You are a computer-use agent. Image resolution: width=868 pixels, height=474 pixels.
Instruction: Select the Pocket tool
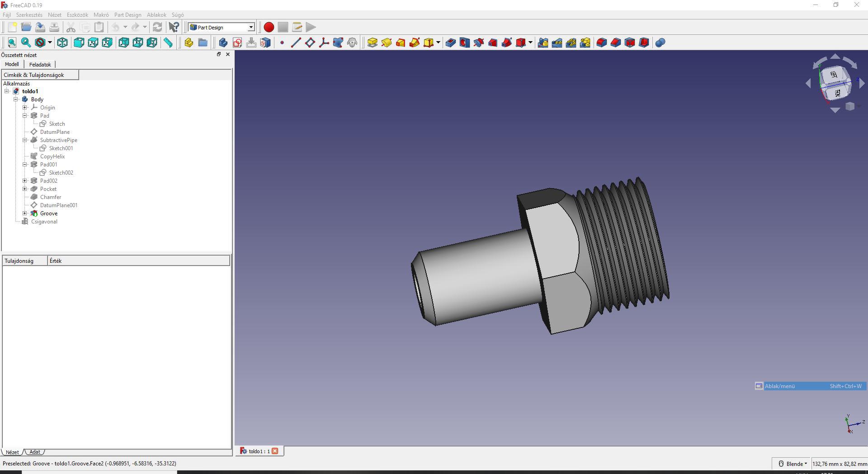tap(451, 43)
